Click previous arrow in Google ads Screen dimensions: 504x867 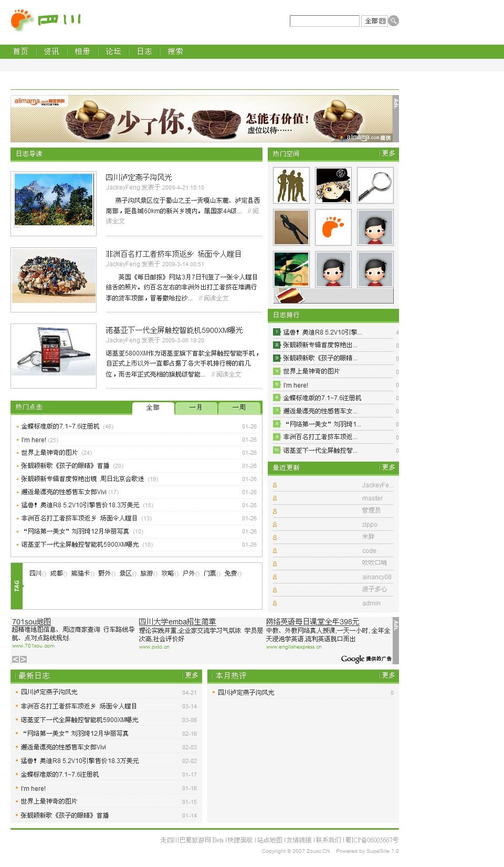(x=15, y=659)
